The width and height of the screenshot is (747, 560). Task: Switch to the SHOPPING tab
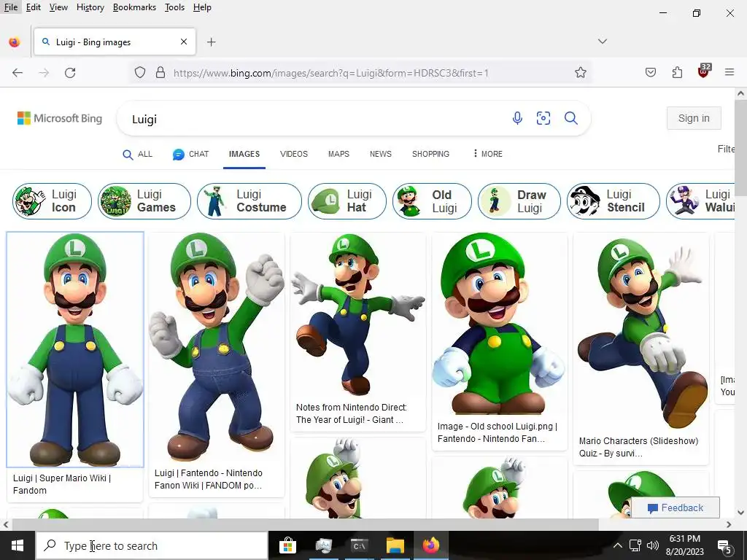(430, 154)
